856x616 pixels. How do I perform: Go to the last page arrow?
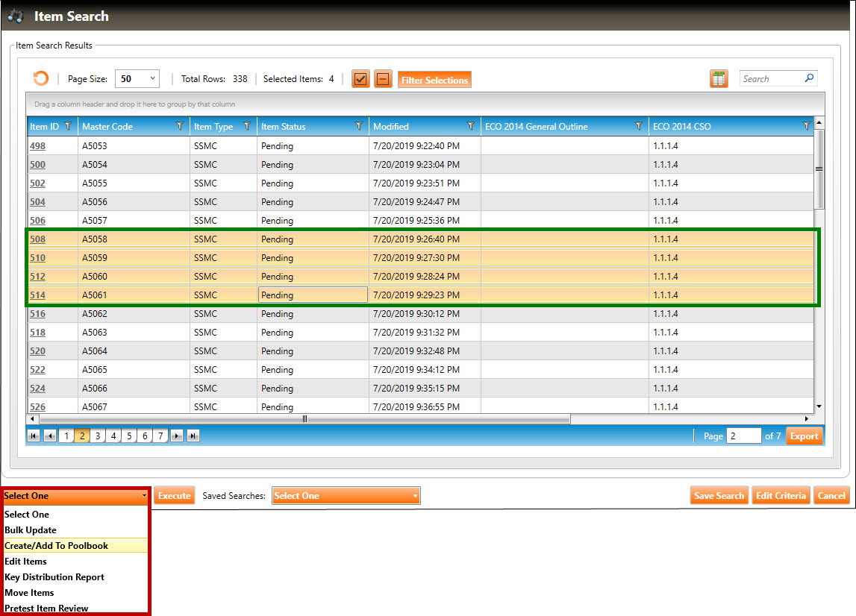click(x=193, y=436)
